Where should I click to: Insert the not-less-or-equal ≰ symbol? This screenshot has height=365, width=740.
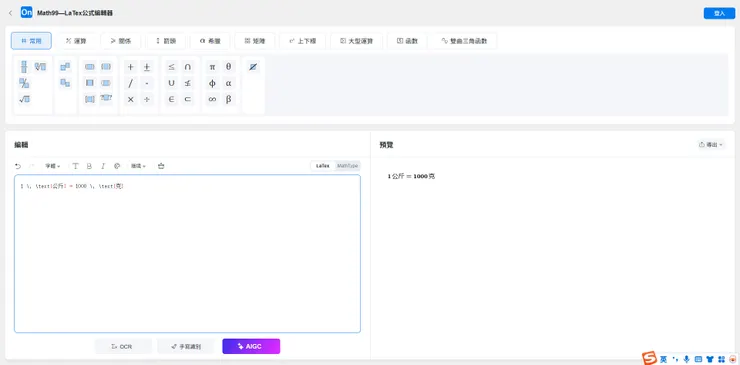187,83
